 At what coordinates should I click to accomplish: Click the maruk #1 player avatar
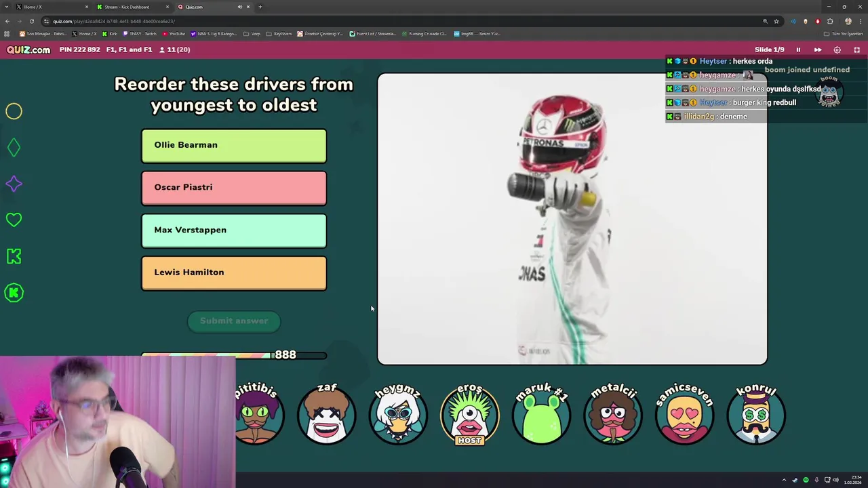[541, 414]
